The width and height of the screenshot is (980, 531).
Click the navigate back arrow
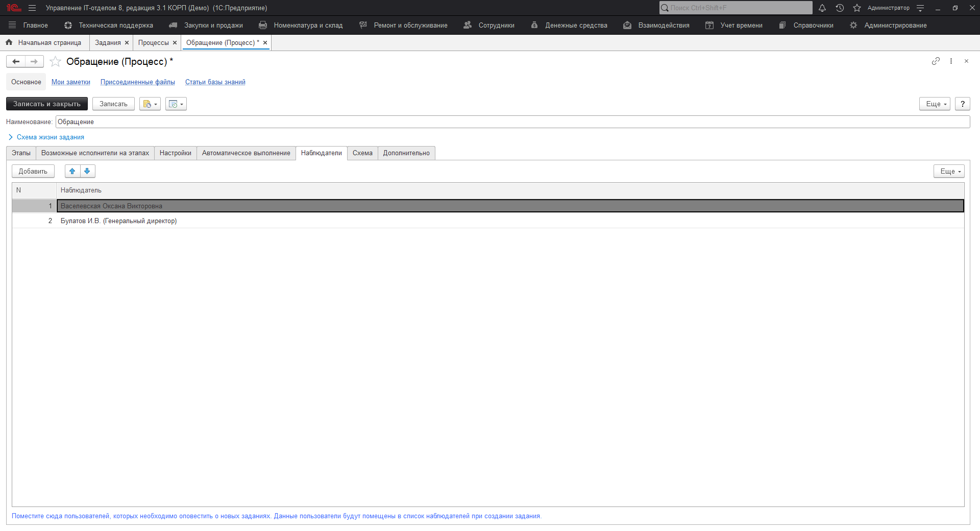(x=15, y=61)
